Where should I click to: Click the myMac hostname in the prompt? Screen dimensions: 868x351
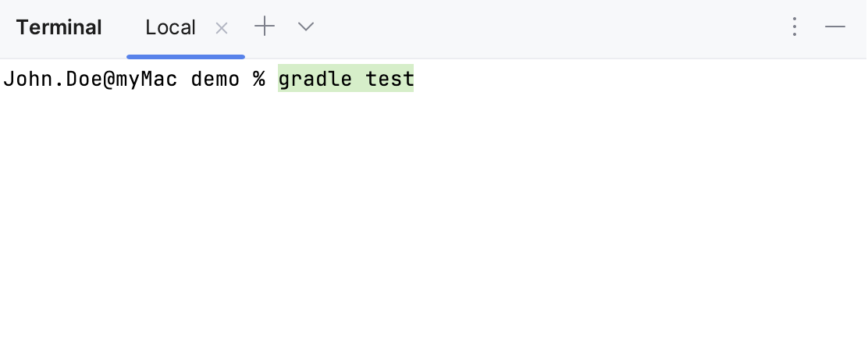click(x=145, y=80)
